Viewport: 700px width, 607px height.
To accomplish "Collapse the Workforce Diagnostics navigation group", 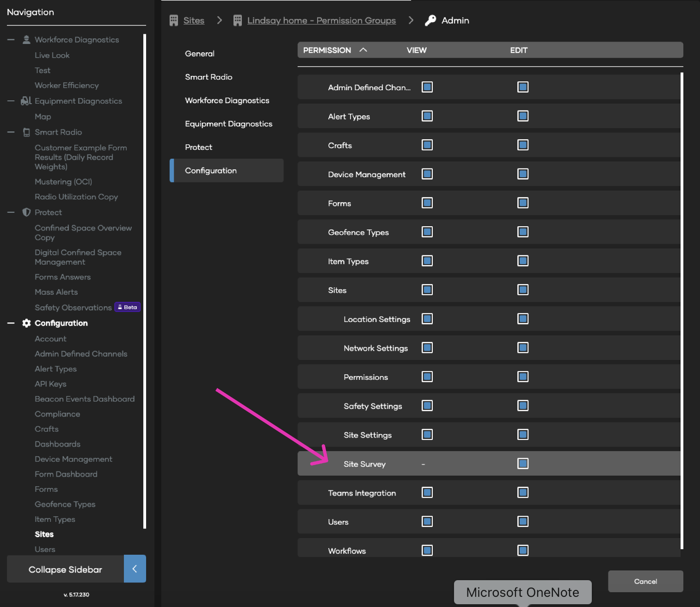I will pos(11,40).
